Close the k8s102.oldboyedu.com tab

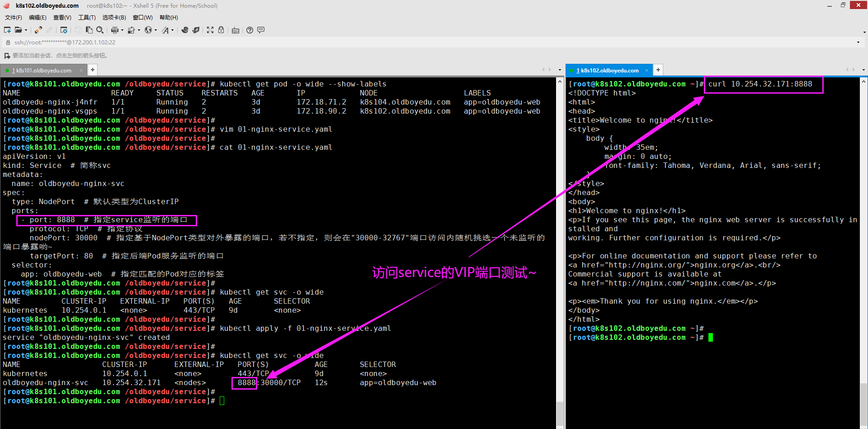646,70
